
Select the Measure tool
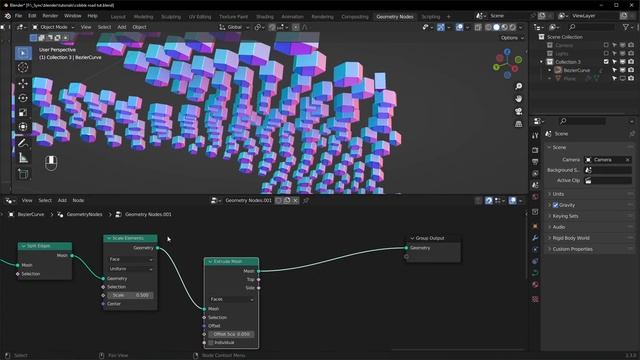tap(23, 158)
